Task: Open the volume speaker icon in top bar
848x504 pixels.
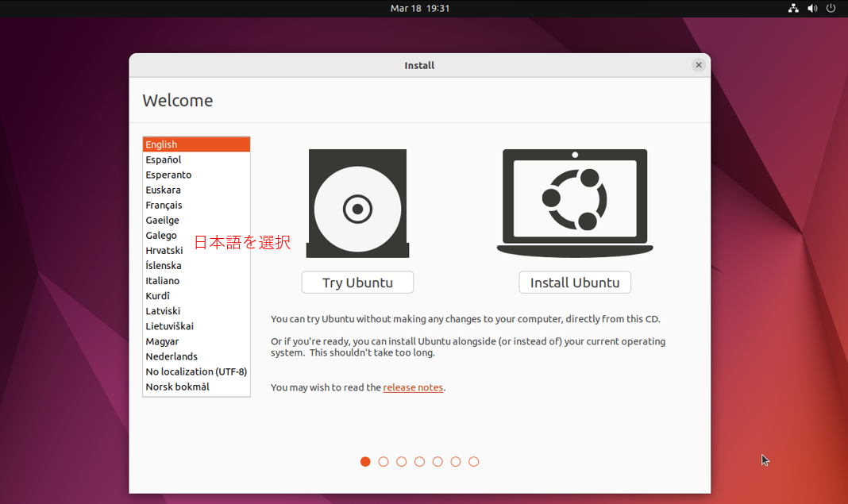Action: point(812,8)
